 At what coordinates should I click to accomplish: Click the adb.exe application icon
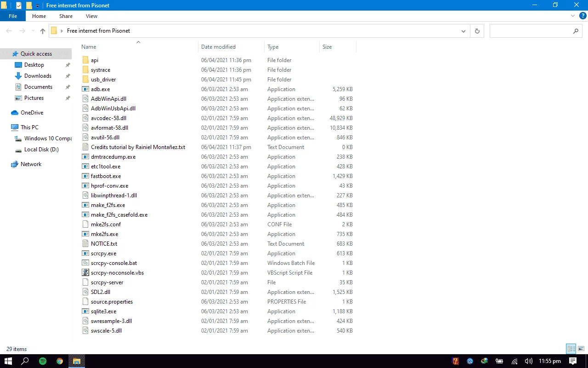point(85,89)
